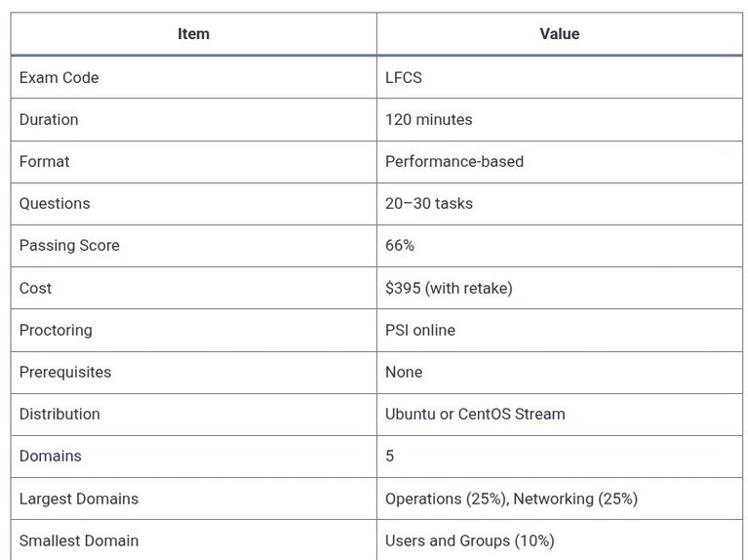The image size is (748, 560).
Task: Click the Item column header
Action: coord(193,34)
